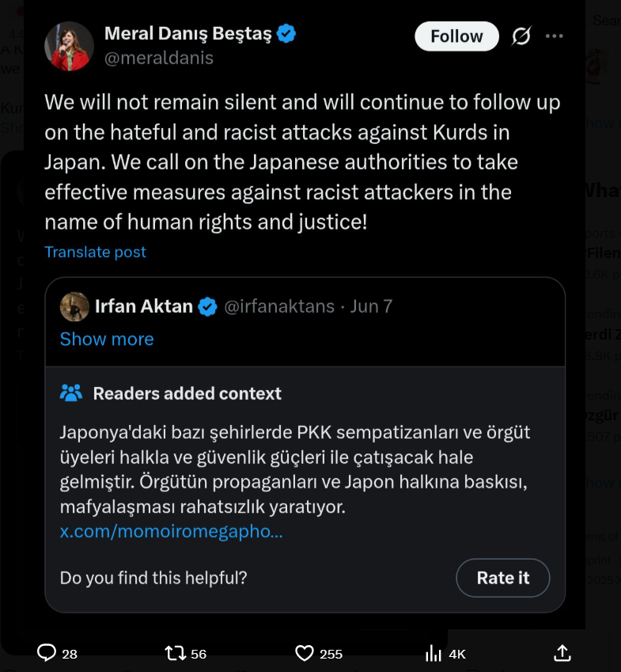Click Irfan Aktan's avatar in the quote
This screenshot has width=621, height=672.
pos(74,306)
